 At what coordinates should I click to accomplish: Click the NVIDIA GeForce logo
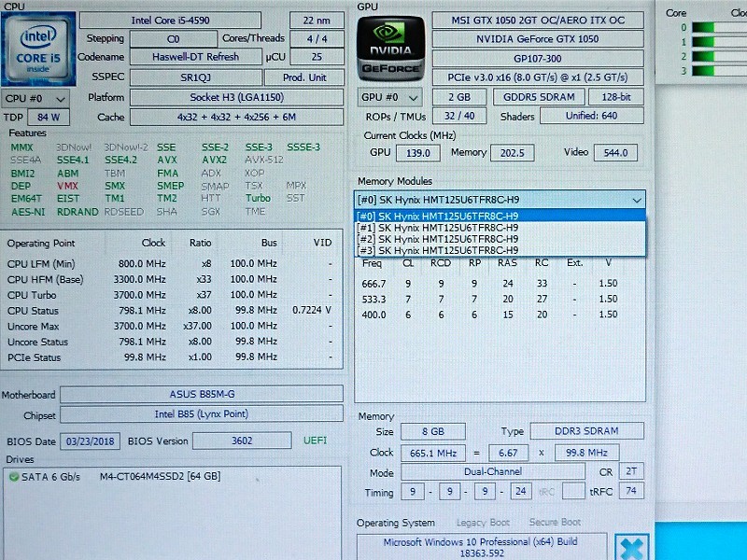tap(390, 49)
